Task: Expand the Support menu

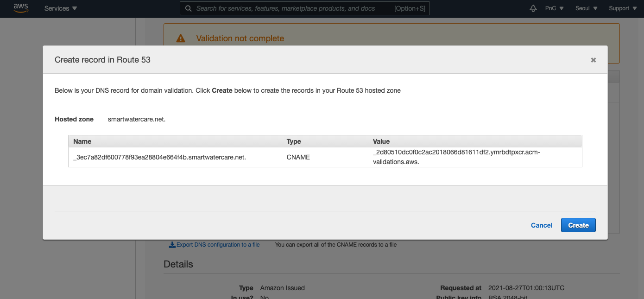Action: click(622, 8)
